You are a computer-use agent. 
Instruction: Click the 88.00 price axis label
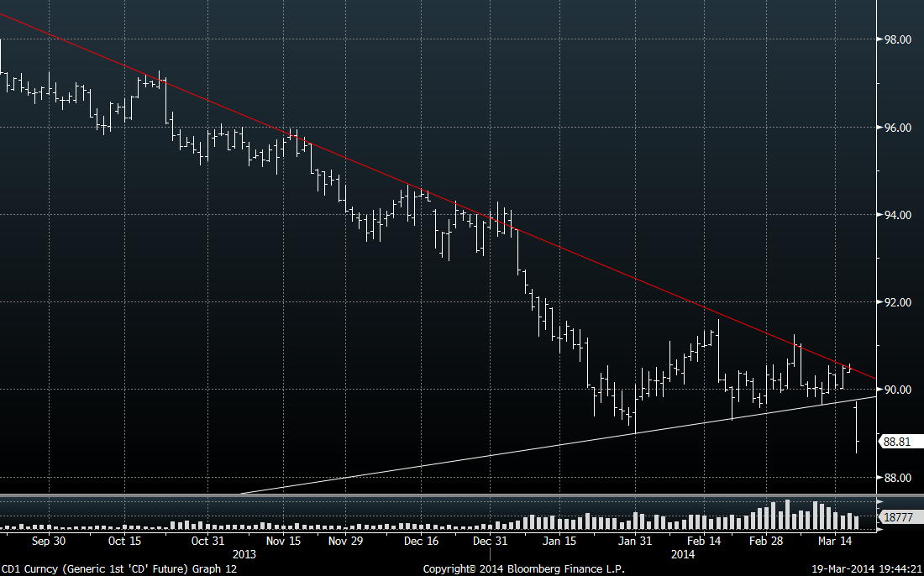(x=898, y=478)
